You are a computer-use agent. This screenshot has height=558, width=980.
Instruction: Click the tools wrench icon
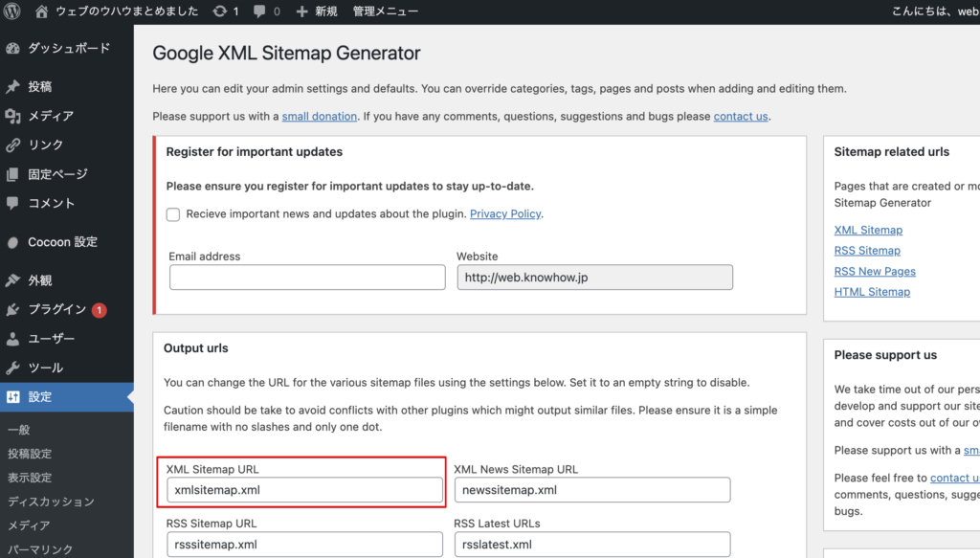[x=12, y=368]
